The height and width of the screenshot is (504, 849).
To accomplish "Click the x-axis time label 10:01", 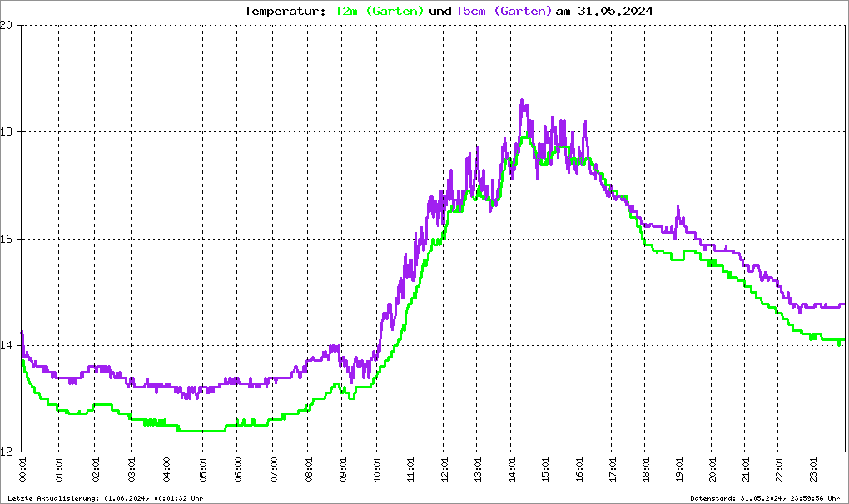I will click(377, 469).
